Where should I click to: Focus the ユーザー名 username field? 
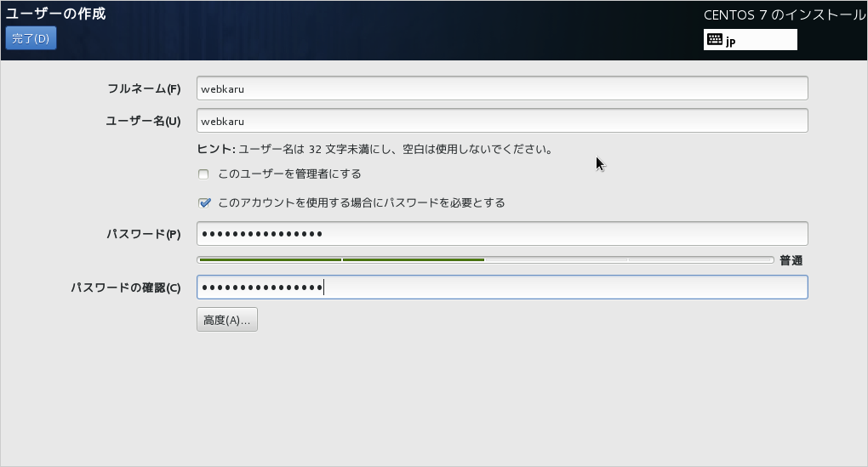click(x=502, y=121)
